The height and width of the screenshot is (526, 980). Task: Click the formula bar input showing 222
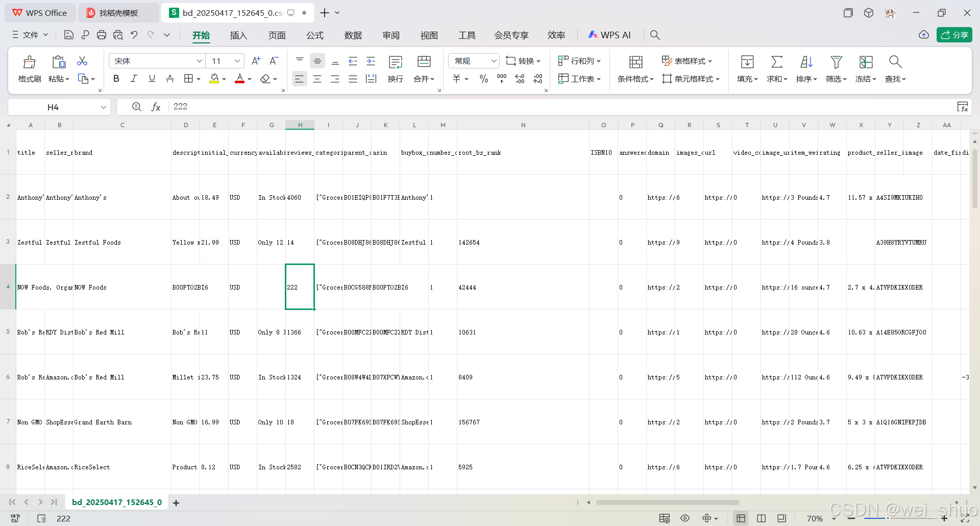(x=561, y=107)
